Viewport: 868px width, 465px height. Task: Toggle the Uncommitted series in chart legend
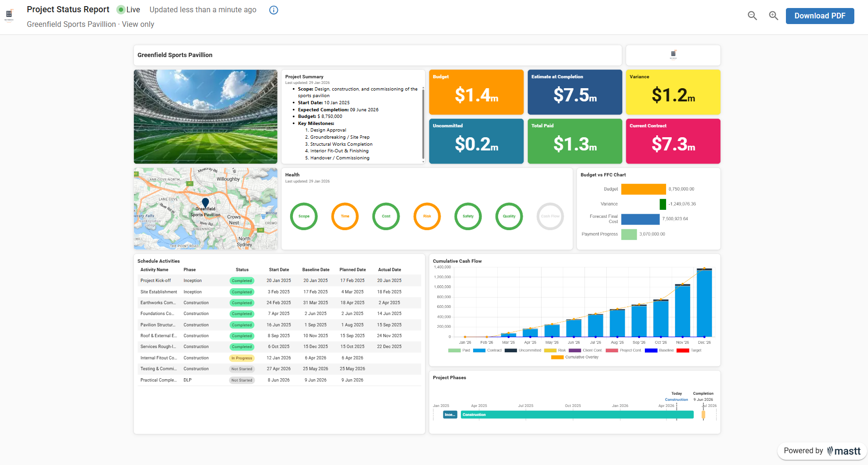point(523,350)
